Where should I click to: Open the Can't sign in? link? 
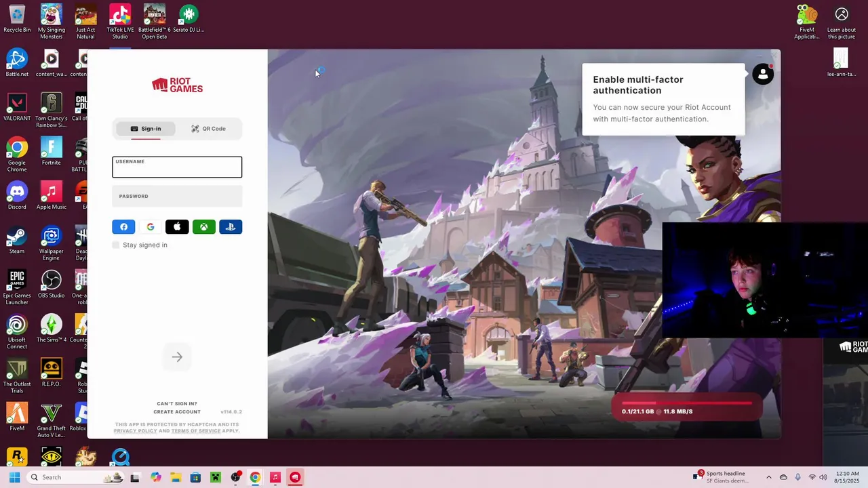[x=177, y=403]
